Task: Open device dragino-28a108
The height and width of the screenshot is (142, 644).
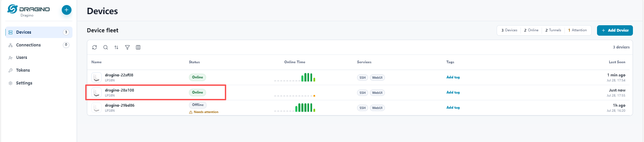Action: click(x=119, y=90)
